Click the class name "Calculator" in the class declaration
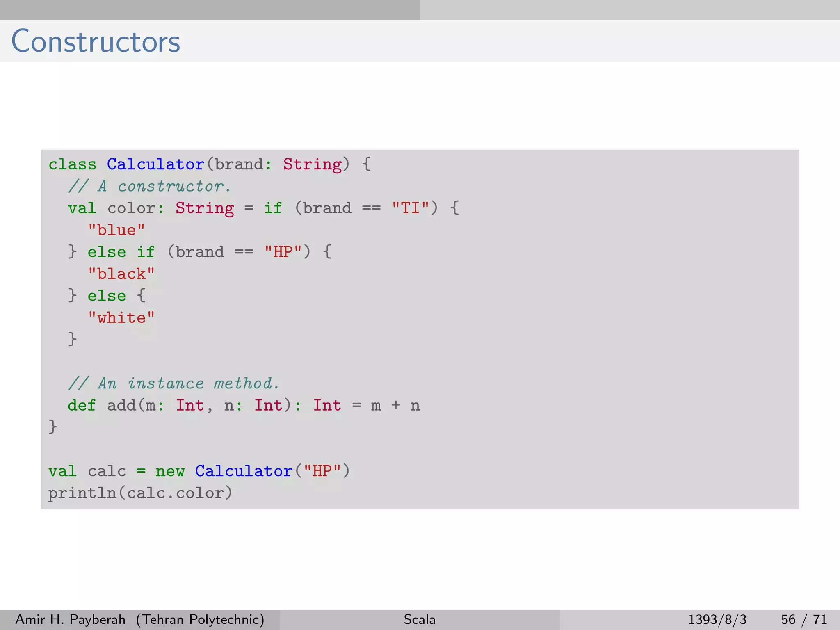840x630 pixels. pyautogui.click(x=155, y=164)
